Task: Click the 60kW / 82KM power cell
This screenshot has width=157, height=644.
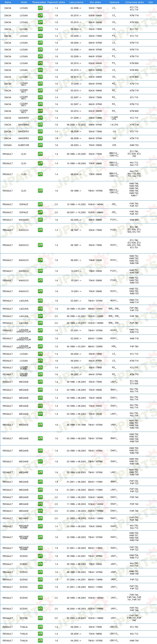Action: pos(95,220)
